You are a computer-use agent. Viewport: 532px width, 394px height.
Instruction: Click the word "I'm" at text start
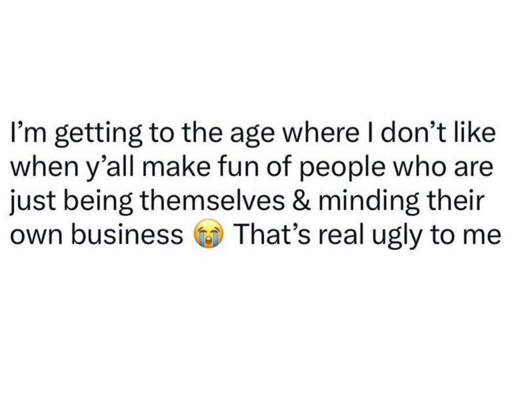[x=28, y=135]
